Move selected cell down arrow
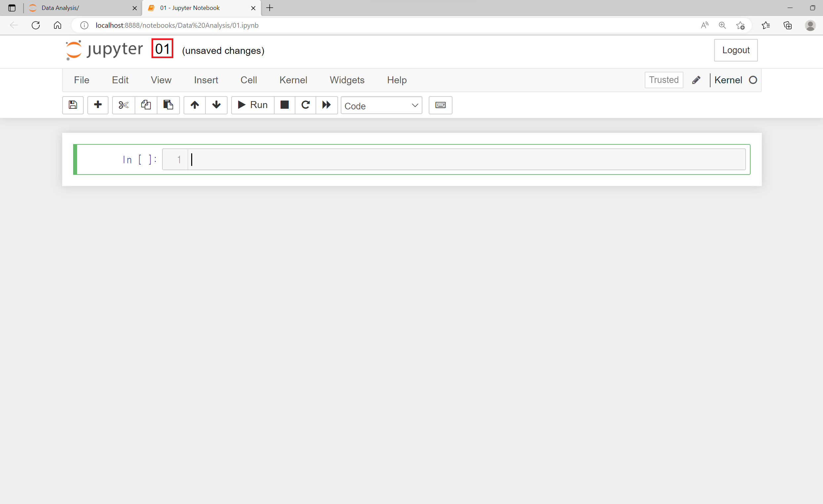The image size is (823, 504). tap(216, 105)
